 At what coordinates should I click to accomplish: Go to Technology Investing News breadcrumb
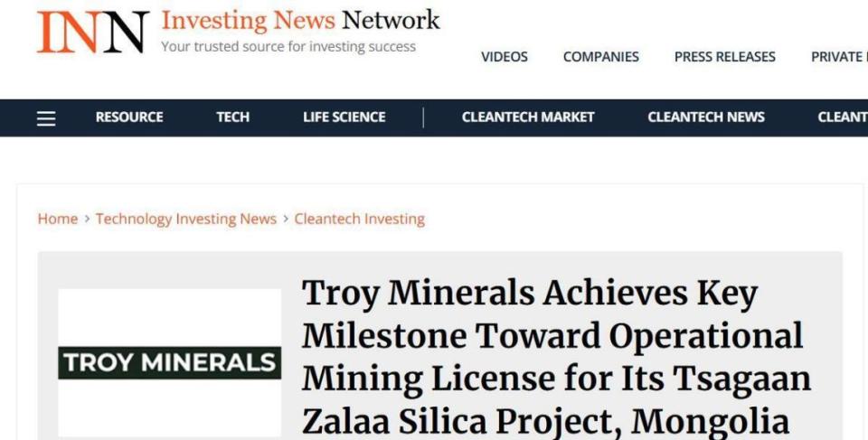[186, 219]
